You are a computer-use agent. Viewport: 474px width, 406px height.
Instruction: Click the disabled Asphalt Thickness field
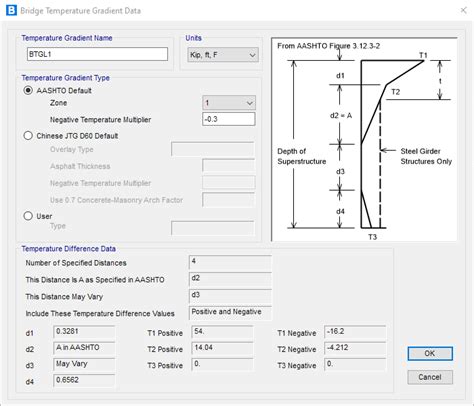pos(229,166)
